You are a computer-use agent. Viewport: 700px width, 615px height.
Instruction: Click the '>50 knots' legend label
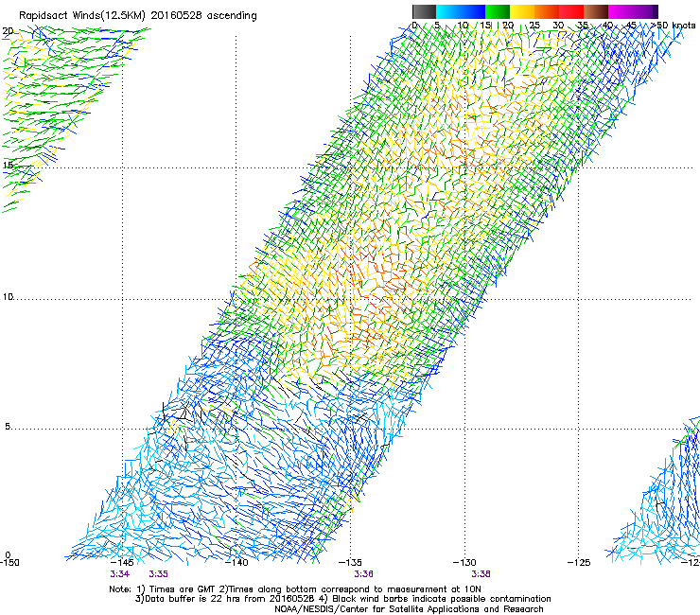coord(674,26)
